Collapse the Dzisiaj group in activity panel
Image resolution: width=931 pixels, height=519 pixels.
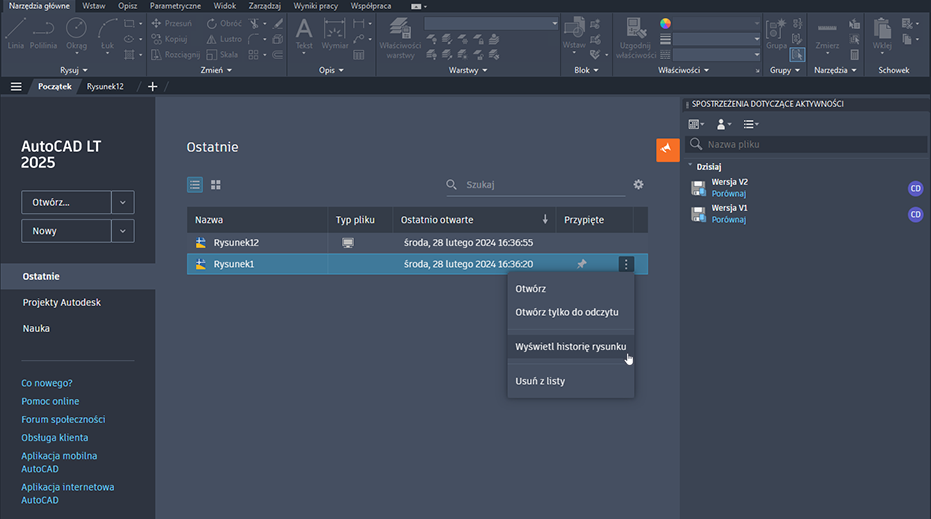(691, 166)
